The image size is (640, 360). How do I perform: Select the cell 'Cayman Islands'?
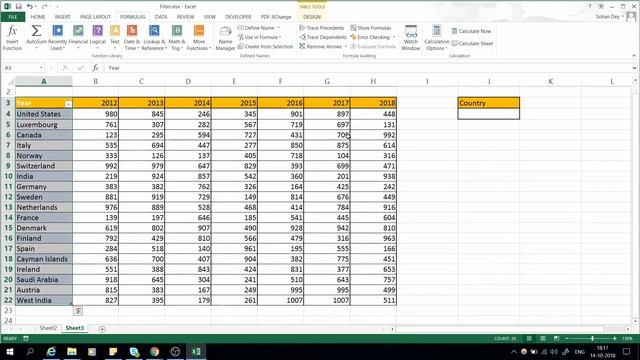(44, 259)
